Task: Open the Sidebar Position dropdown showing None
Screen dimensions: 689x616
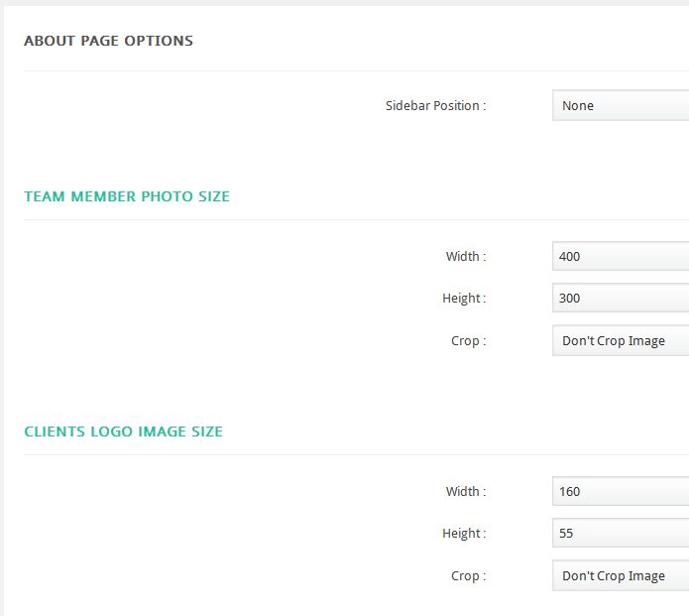Action: [621, 105]
